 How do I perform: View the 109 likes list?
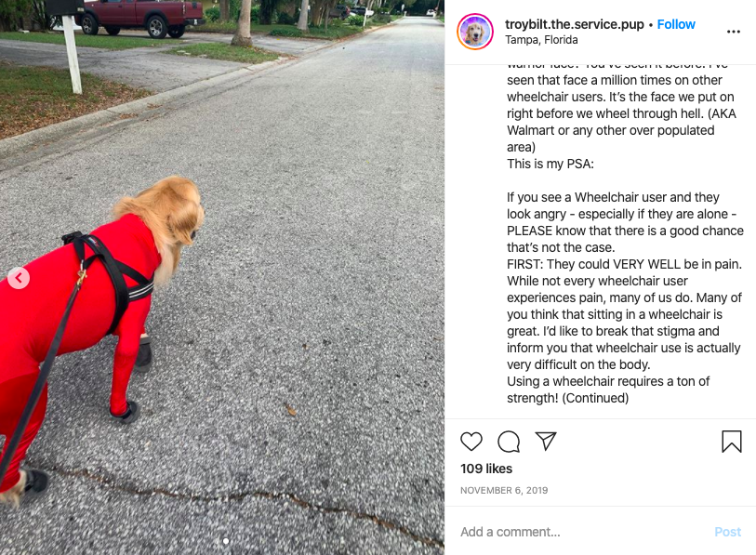pos(486,469)
